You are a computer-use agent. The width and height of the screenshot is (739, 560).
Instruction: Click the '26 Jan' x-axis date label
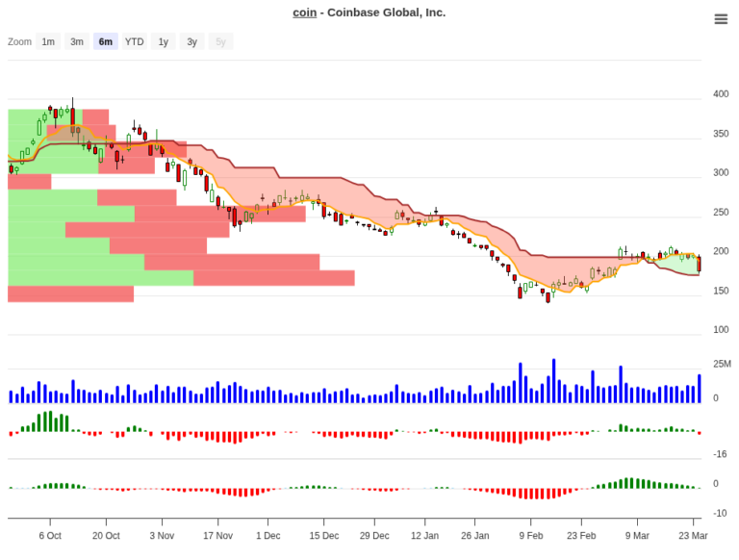point(475,536)
